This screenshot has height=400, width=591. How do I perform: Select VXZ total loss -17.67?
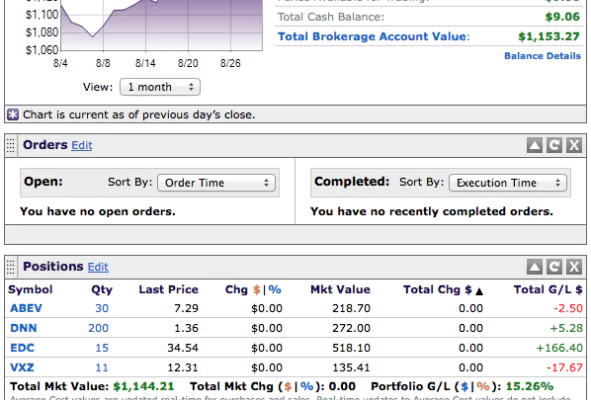point(565,367)
